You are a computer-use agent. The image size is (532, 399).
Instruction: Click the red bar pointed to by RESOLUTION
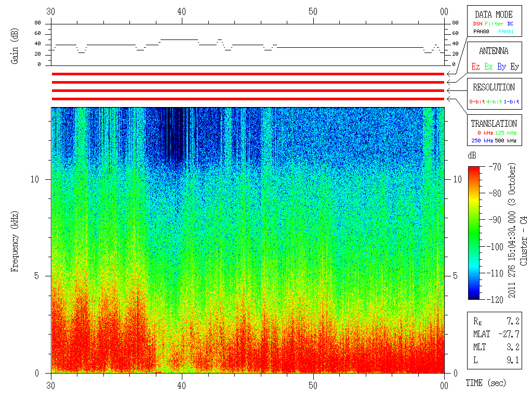[x=248, y=90]
